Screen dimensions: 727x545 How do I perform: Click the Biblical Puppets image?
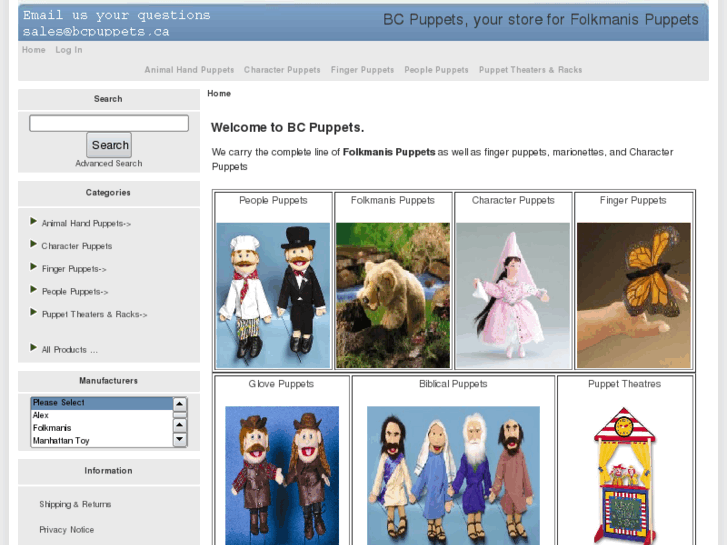(453, 475)
